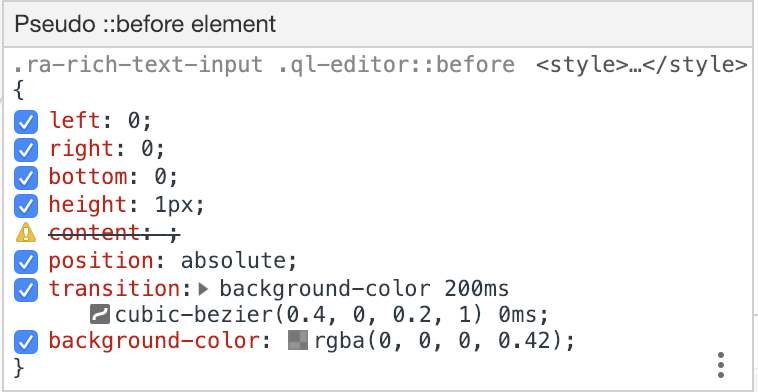
Task: Uncheck the left property checkbox
Action: pos(26,122)
